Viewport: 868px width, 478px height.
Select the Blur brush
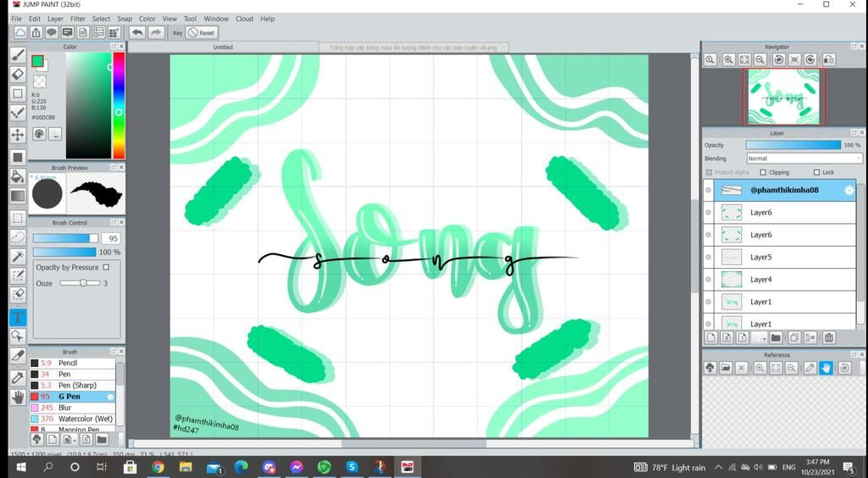tap(73, 408)
